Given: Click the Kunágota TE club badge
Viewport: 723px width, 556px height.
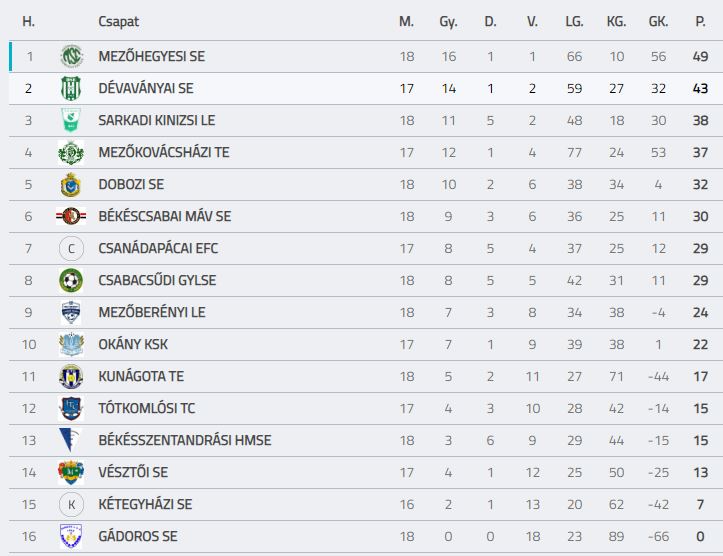Looking at the screenshot, I should [71, 377].
